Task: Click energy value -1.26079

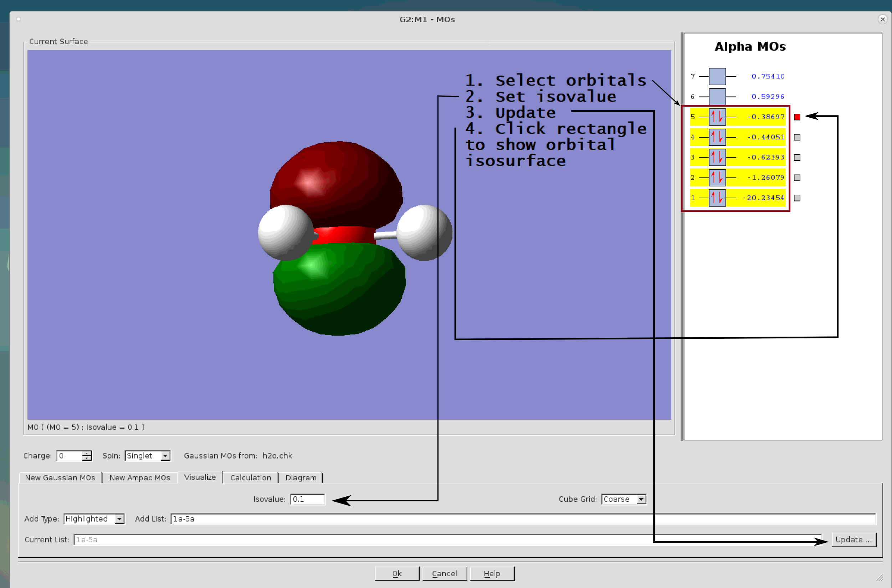Action: click(x=766, y=177)
